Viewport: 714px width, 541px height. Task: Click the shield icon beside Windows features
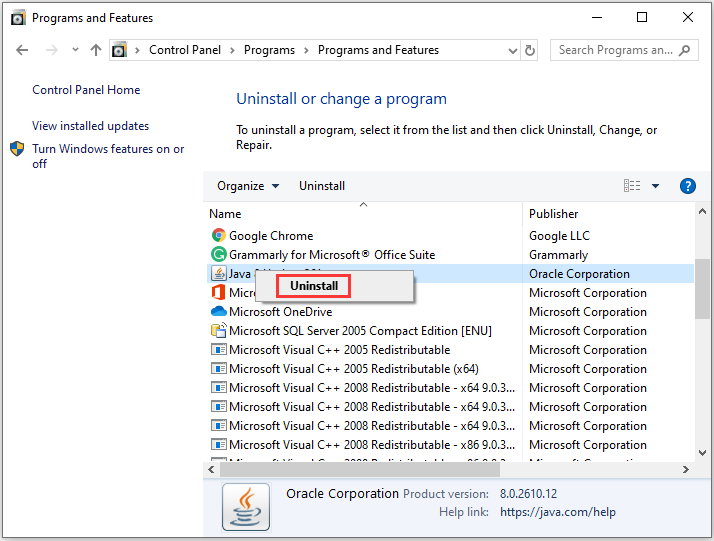pos(17,148)
